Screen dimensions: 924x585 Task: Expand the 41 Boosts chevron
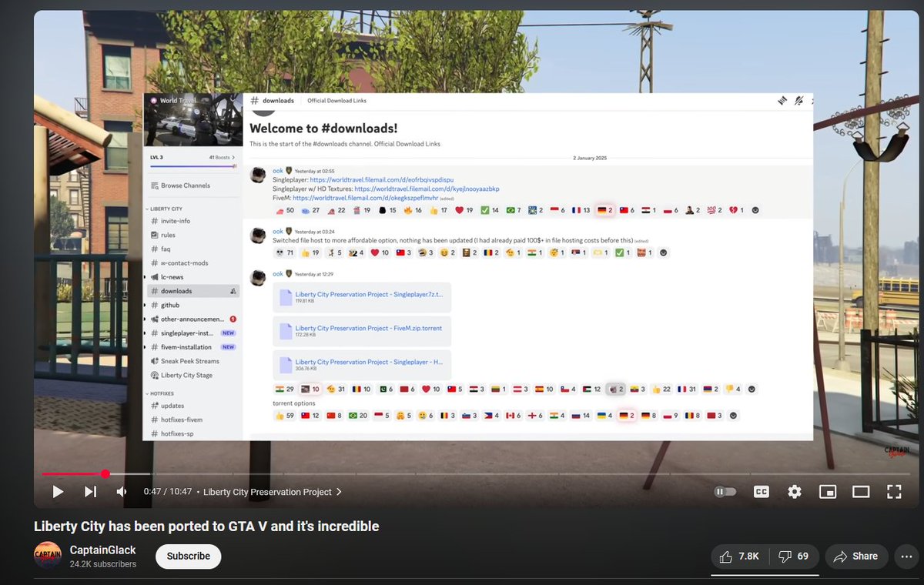[x=233, y=157]
